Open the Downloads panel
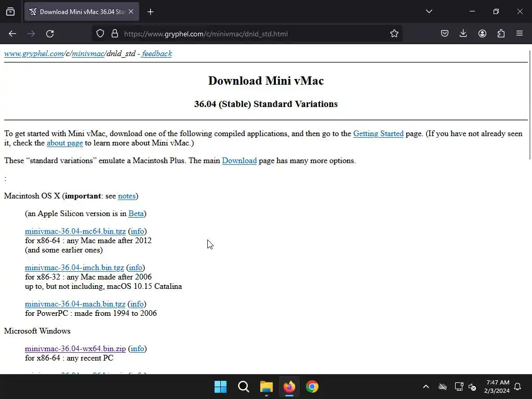This screenshot has height=399, width=532. click(463, 34)
